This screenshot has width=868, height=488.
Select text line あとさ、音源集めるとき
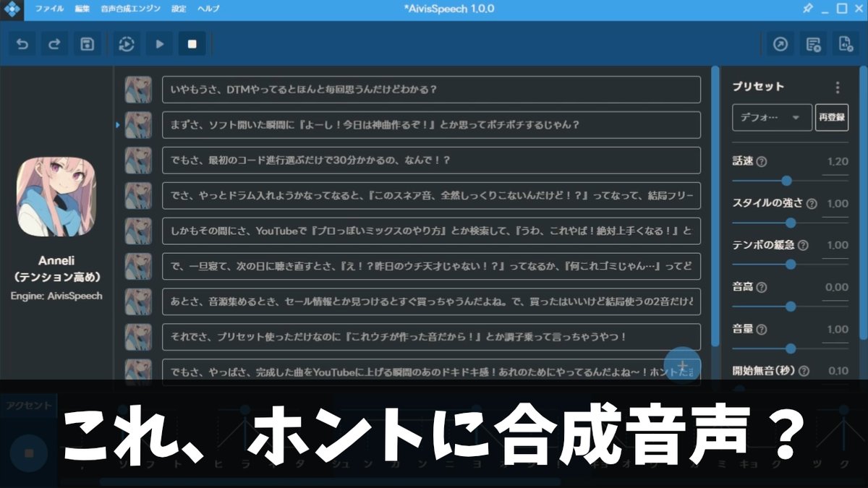[431, 301]
